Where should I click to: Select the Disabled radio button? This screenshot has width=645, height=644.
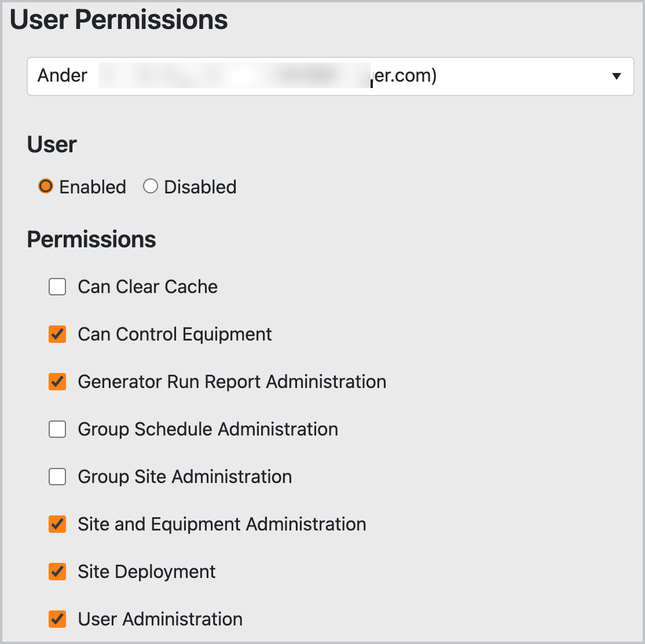(151, 186)
